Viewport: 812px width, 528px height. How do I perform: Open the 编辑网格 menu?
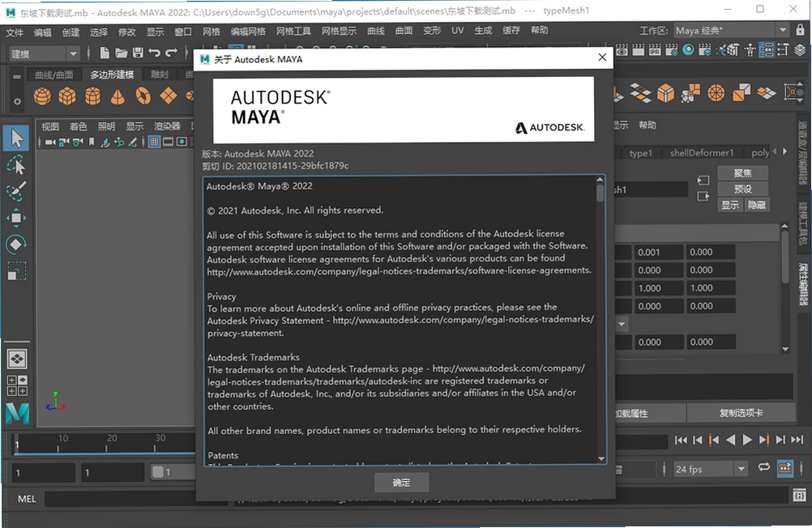(x=248, y=32)
